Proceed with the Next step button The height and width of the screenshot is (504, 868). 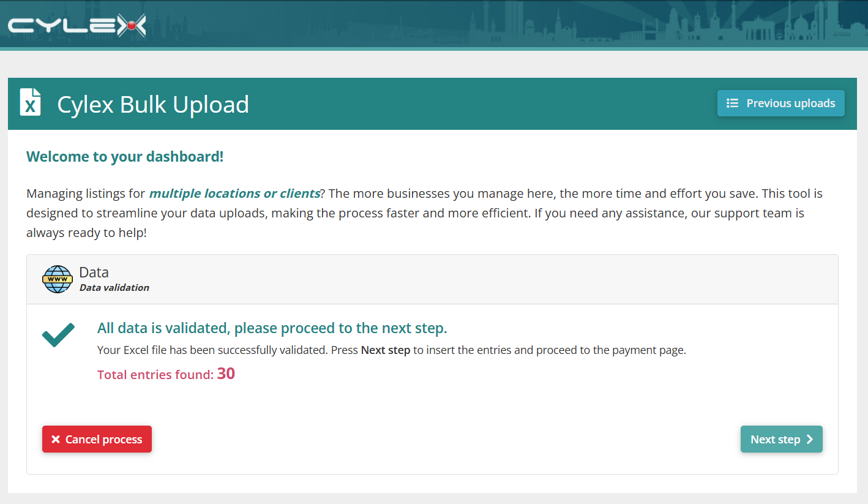pos(782,439)
